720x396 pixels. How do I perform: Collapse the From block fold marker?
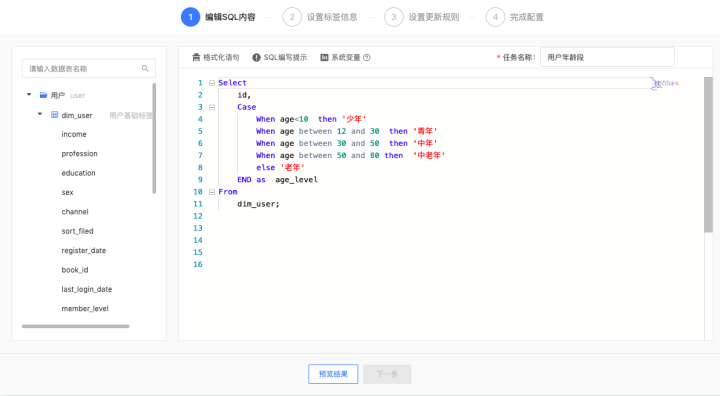tap(212, 192)
